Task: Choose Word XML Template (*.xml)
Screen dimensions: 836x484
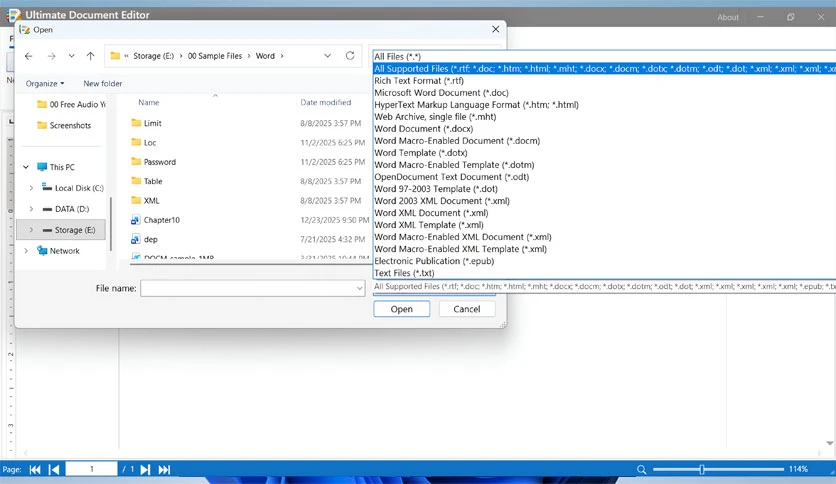Action: [x=605, y=225]
